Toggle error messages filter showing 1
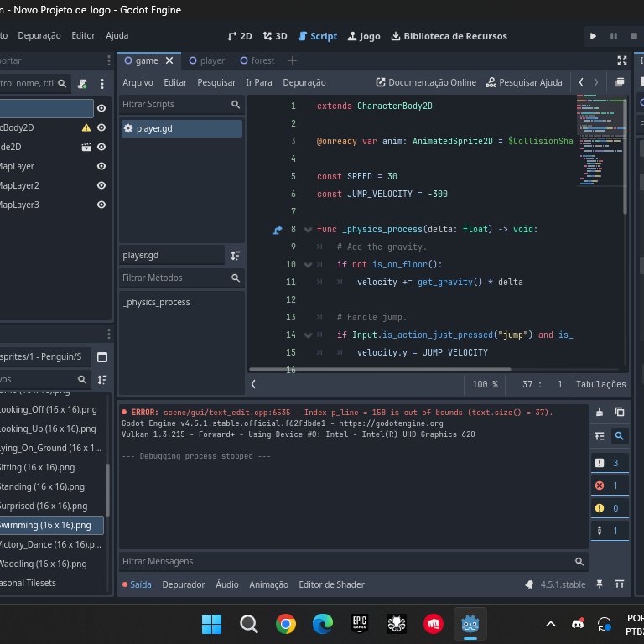 [x=610, y=486]
